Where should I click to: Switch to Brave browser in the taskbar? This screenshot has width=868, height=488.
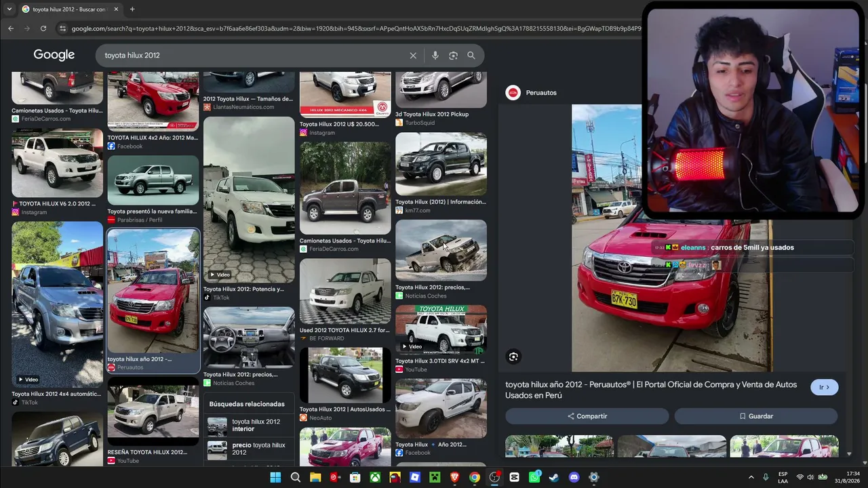pos(454,477)
